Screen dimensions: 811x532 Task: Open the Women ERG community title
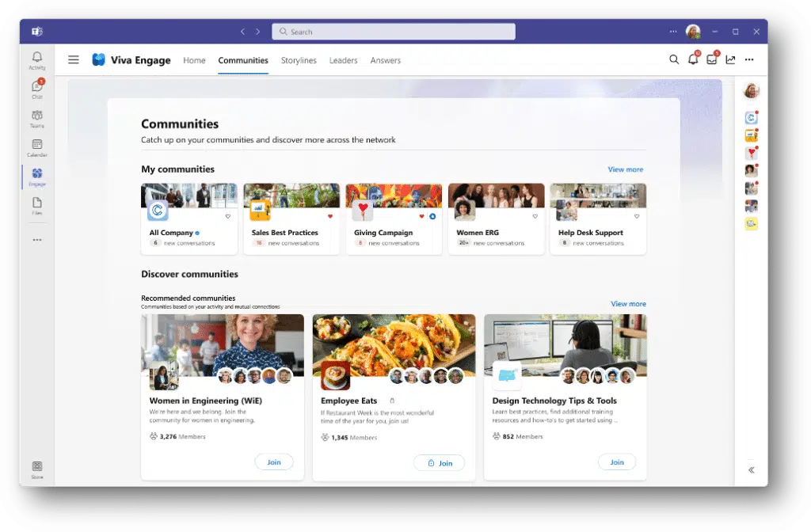[478, 233]
